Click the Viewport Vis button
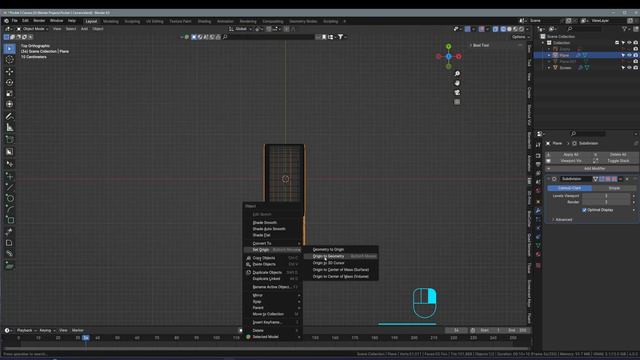The image size is (640, 360). click(570, 161)
